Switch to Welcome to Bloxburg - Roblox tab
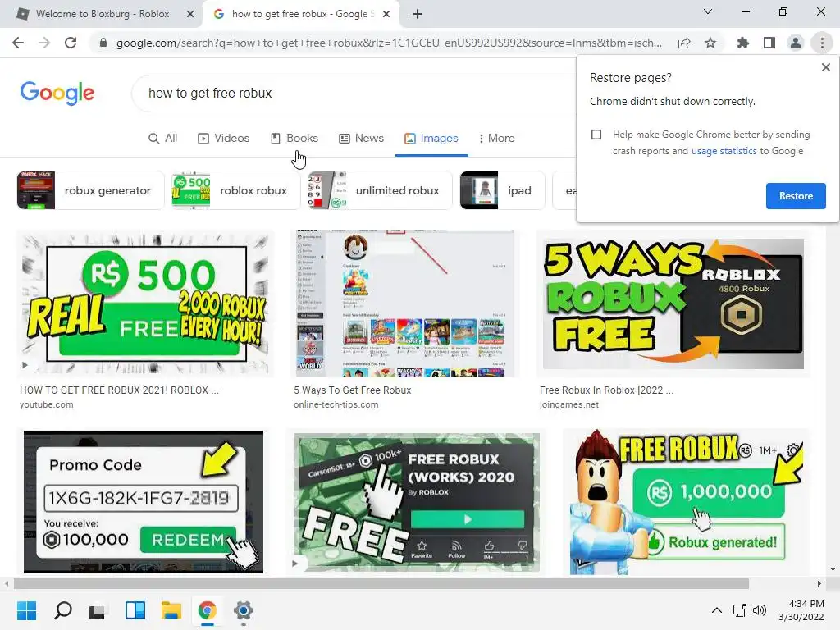The height and width of the screenshot is (630, 840). tap(102, 14)
